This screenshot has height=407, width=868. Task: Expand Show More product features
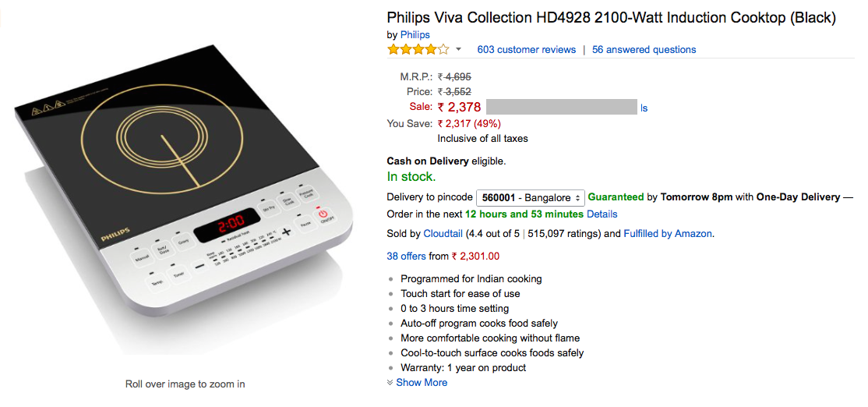[x=421, y=383]
